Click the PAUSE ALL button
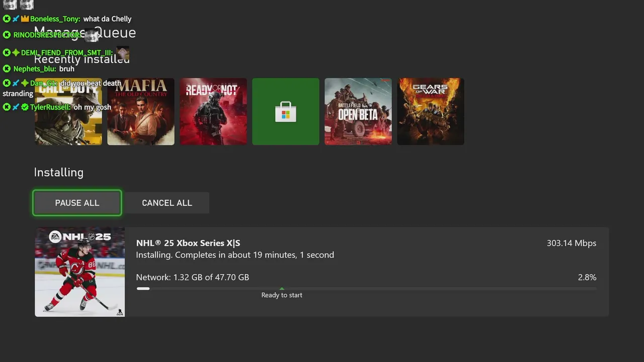 pos(77,203)
